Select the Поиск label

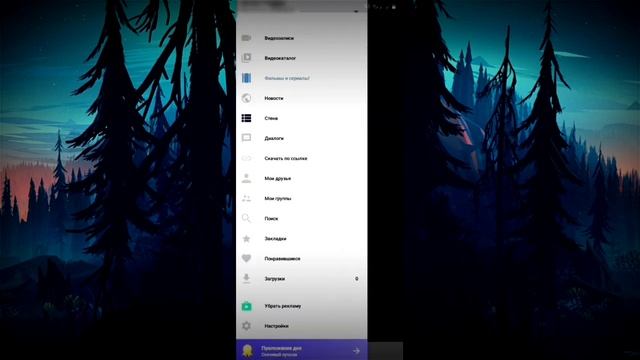point(271,218)
